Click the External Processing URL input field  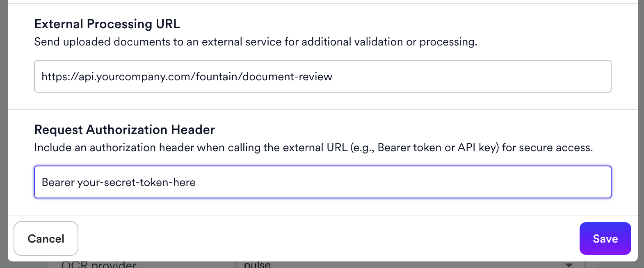click(322, 76)
